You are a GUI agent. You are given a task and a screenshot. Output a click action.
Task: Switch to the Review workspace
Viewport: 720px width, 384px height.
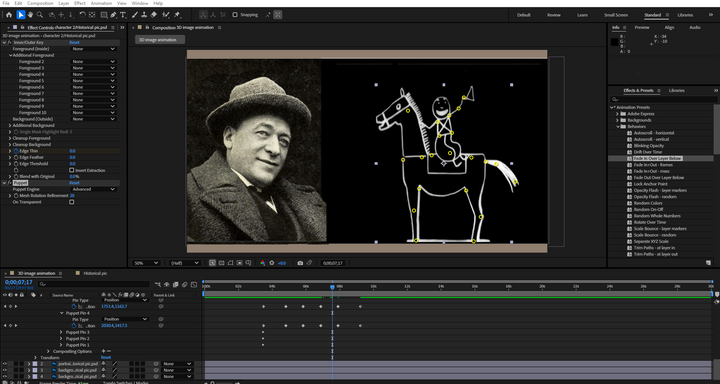(554, 15)
